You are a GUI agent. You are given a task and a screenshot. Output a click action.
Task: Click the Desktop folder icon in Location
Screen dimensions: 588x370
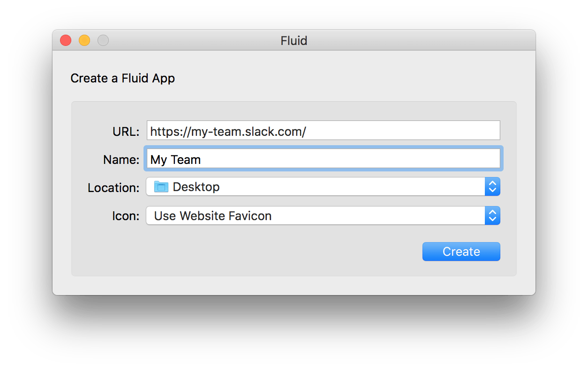[x=161, y=187]
